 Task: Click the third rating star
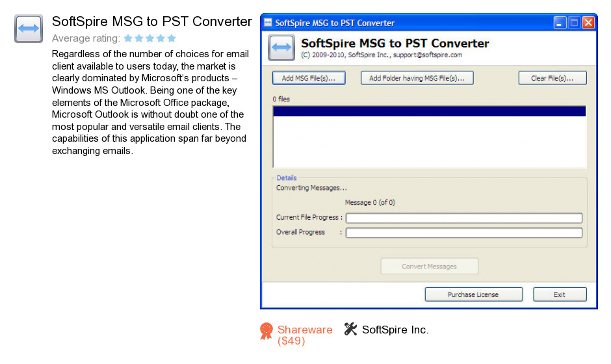(150, 38)
